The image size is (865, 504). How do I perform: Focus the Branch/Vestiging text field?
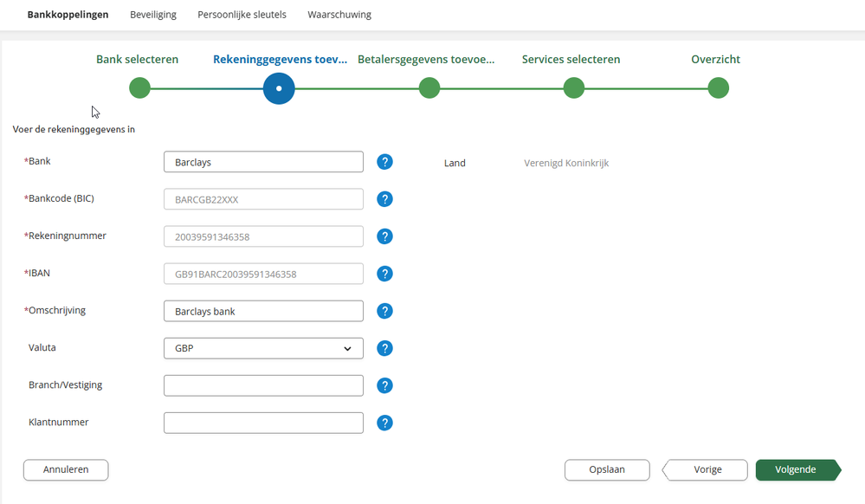pos(263,385)
